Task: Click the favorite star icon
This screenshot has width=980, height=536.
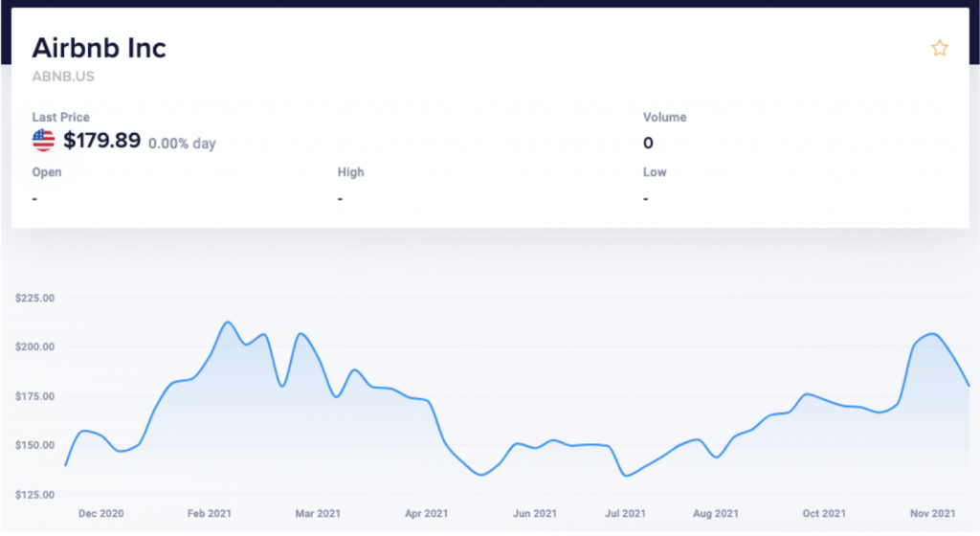Action: [x=940, y=48]
